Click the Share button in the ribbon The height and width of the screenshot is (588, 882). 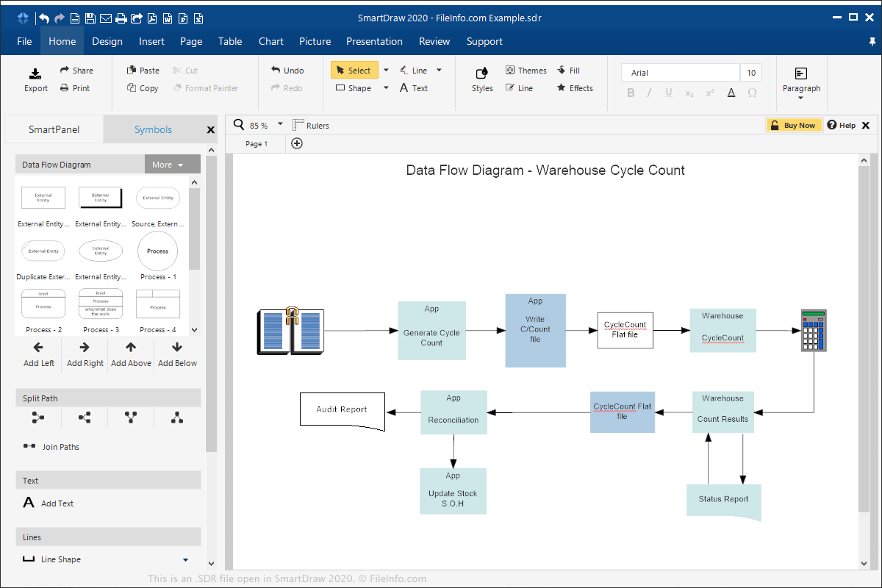coord(76,71)
